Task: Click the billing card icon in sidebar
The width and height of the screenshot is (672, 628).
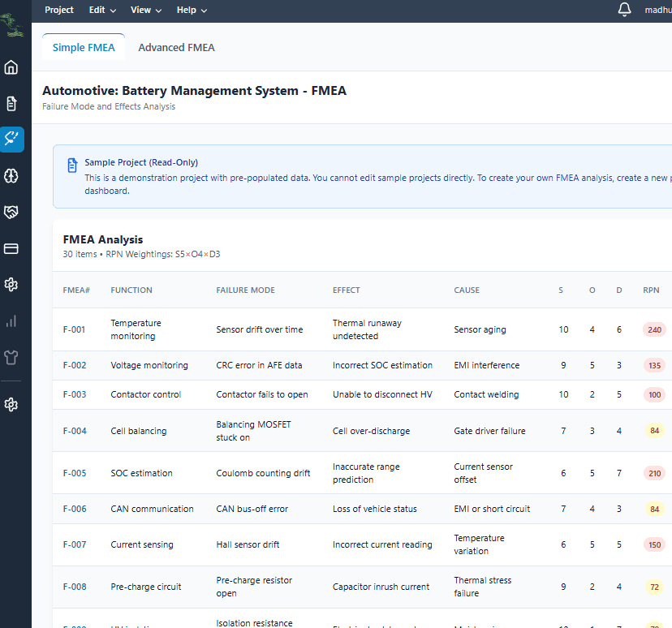Action: point(11,248)
